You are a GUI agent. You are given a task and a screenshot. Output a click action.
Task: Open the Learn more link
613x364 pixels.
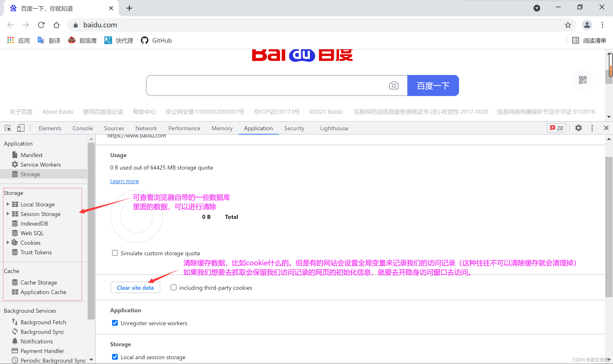point(124,181)
